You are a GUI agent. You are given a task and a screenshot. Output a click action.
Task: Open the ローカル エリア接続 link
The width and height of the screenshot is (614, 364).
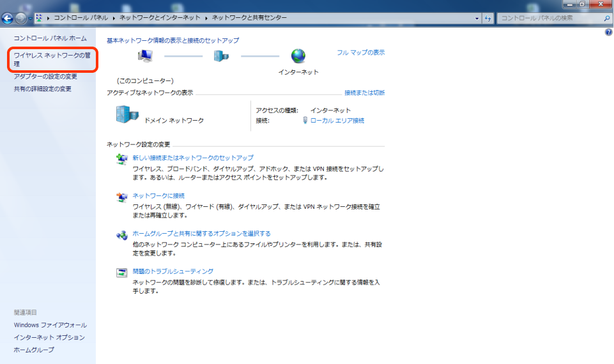[x=337, y=120]
